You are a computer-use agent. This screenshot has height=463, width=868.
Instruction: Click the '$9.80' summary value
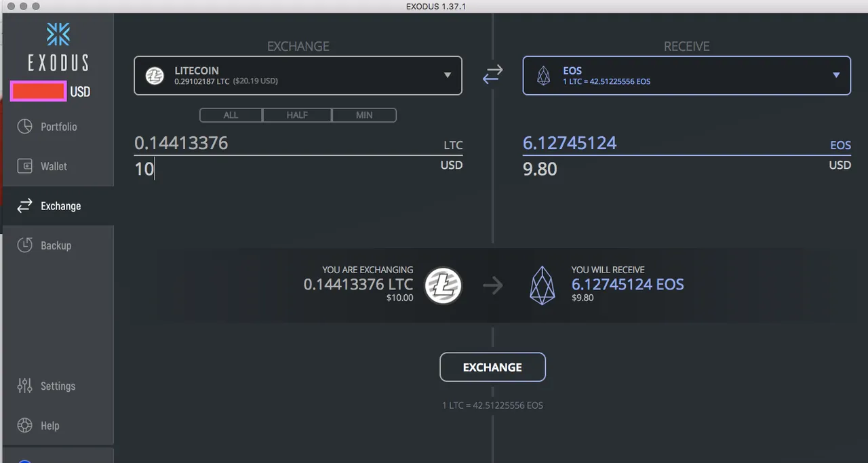pos(583,298)
